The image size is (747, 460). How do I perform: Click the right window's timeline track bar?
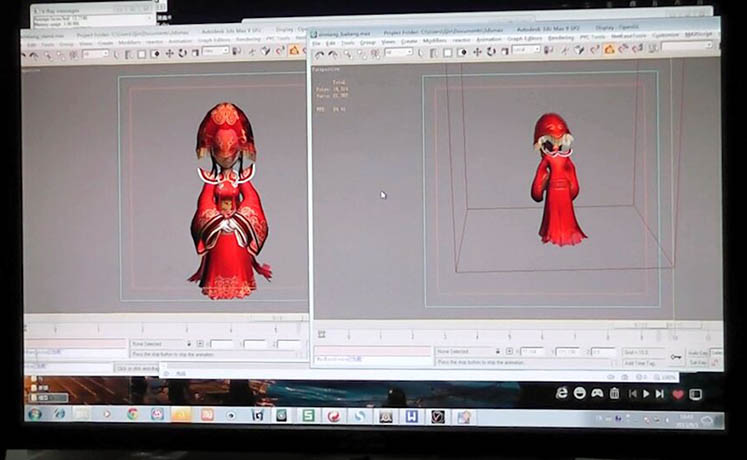500,336
